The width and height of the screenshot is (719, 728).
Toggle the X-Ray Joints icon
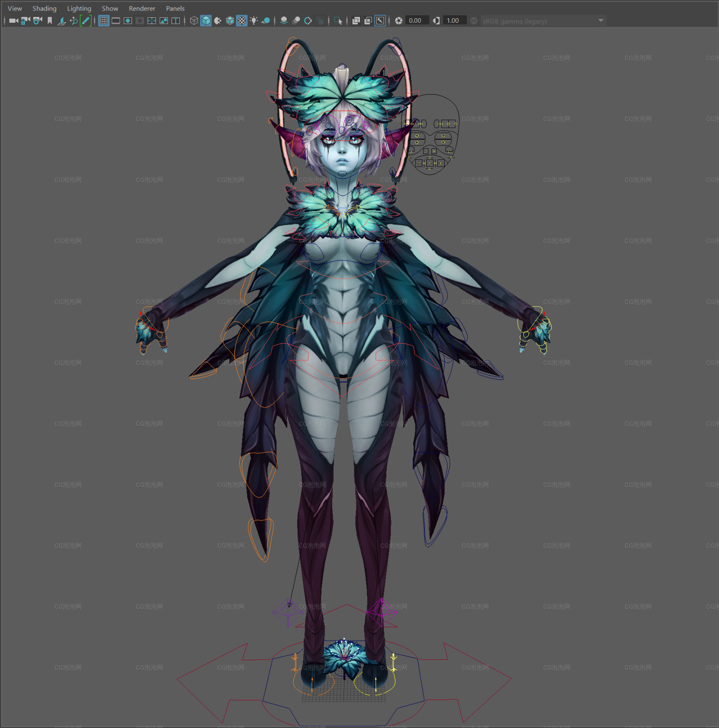[x=380, y=20]
